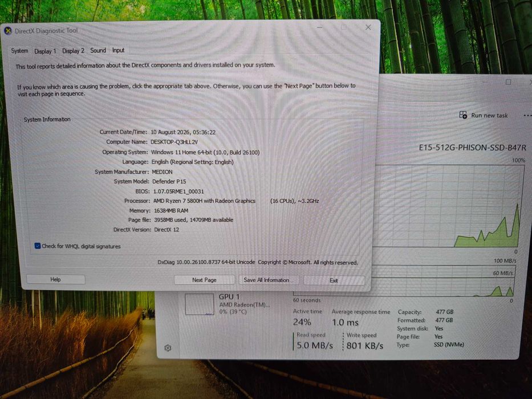Switch to the Display 1 tab
The height and width of the screenshot is (399, 532).
point(45,51)
